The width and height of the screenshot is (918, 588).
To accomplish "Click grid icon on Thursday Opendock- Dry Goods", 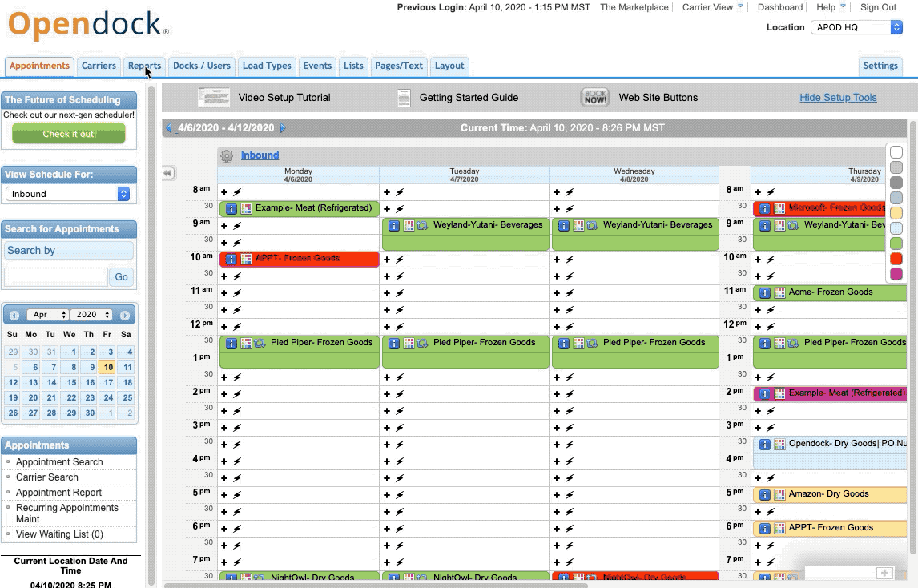I will tap(779, 445).
